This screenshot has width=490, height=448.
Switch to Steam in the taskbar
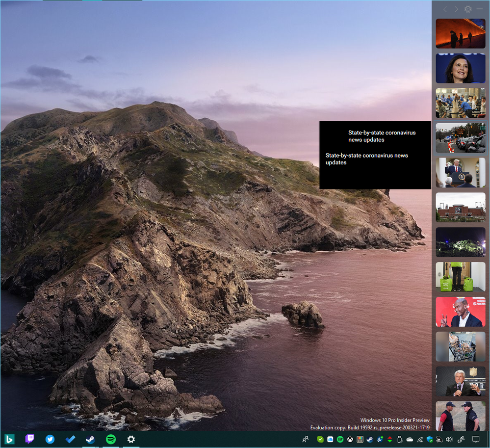pyautogui.click(x=90, y=439)
